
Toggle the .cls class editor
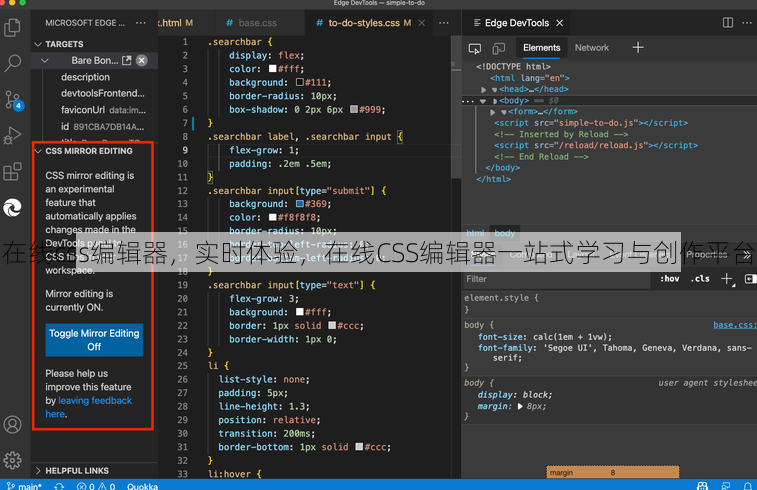pos(700,279)
